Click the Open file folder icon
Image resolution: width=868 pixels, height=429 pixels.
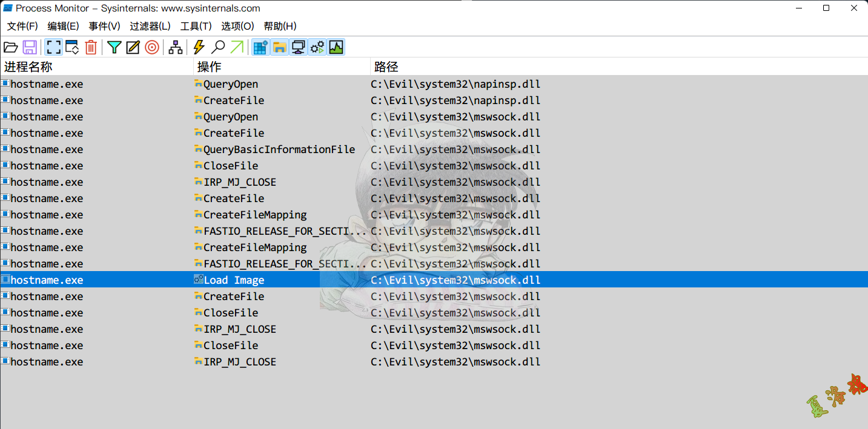[10, 47]
